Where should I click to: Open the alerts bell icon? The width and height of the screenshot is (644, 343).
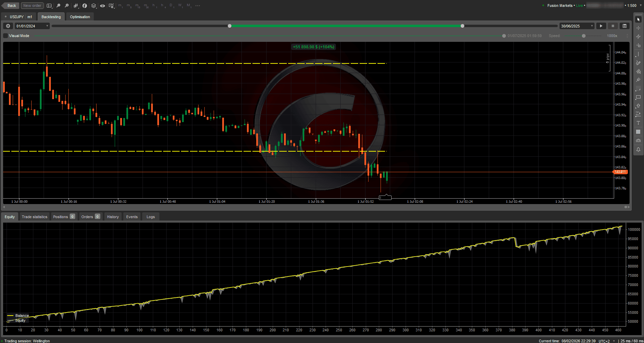coord(638,149)
